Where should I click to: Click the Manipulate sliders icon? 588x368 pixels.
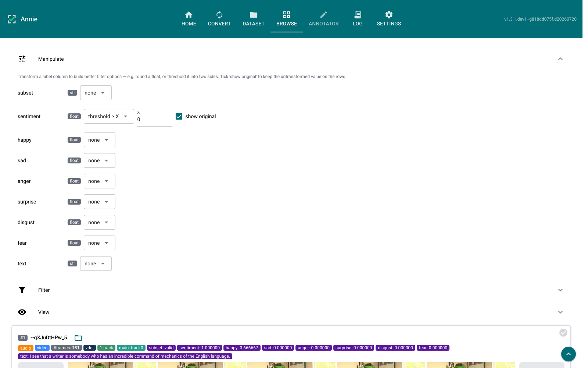[x=22, y=59]
